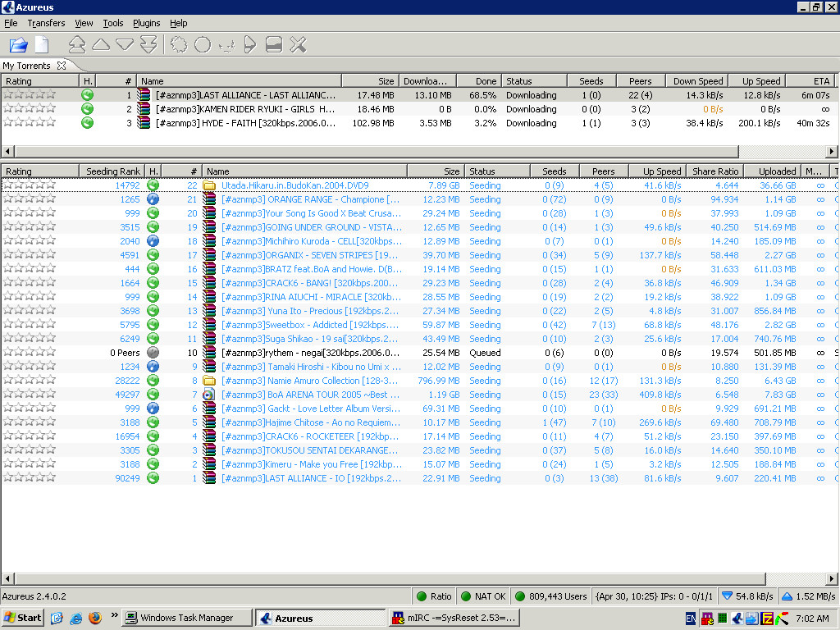Open Windows Task Manager from taskbar
This screenshot has width=840, height=630.
click(185, 618)
